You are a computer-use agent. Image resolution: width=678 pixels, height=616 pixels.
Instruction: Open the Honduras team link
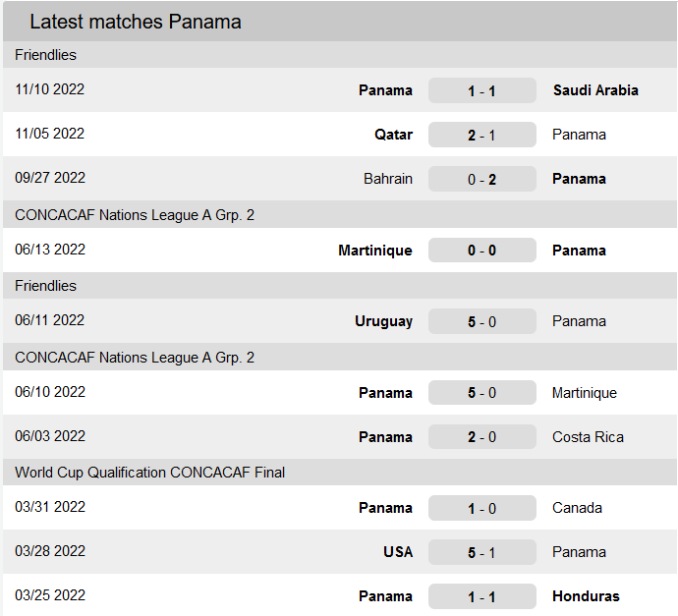pos(585,596)
